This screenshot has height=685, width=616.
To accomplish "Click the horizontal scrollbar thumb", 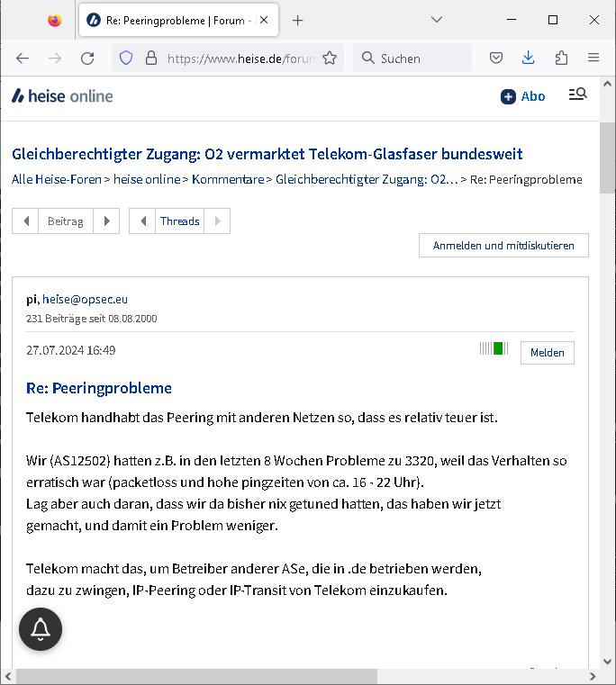I will (x=196, y=677).
